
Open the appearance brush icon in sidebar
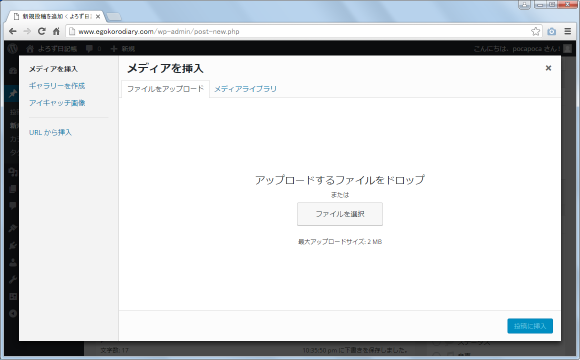tap(13, 228)
